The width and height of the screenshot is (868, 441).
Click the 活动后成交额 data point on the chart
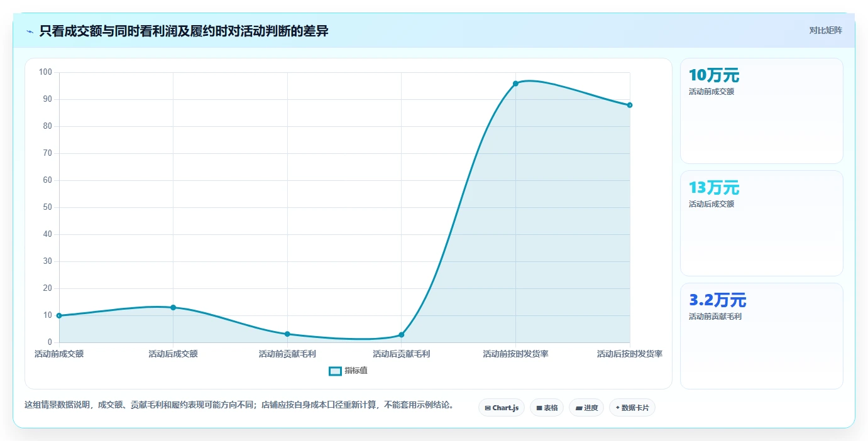coord(173,307)
